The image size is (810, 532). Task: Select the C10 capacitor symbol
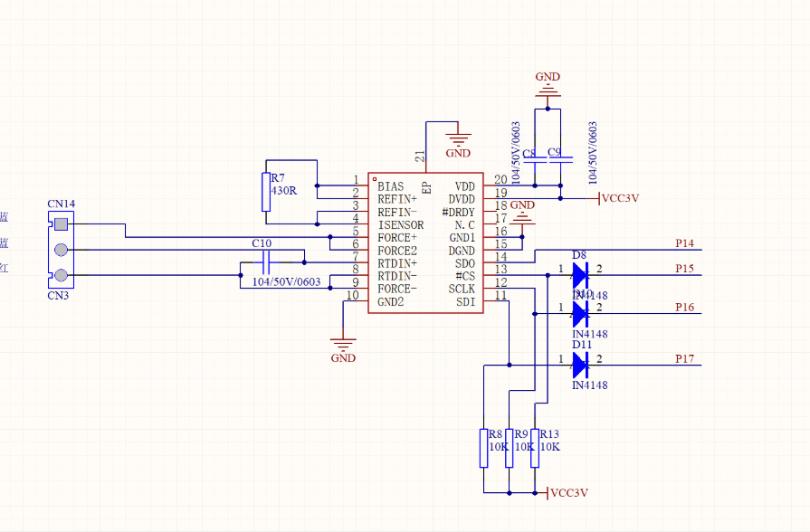[x=266, y=262]
